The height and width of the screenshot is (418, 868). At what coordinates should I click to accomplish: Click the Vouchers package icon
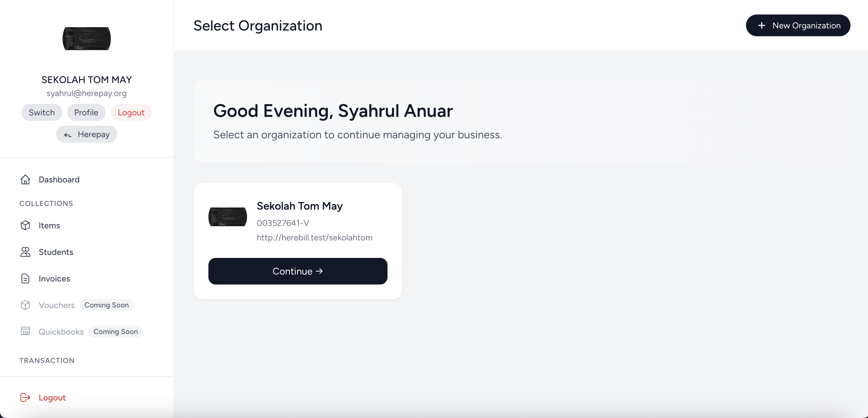pyautogui.click(x=26, y=305)
